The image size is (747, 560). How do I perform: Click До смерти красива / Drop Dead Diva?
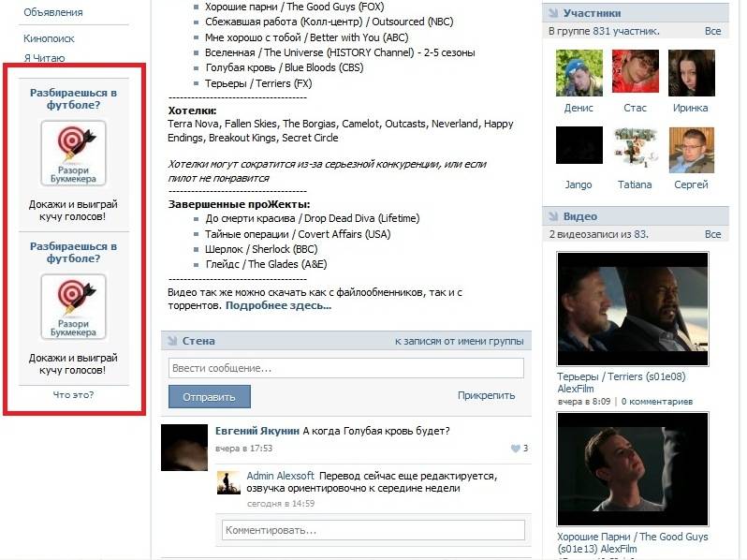[313, 218]
